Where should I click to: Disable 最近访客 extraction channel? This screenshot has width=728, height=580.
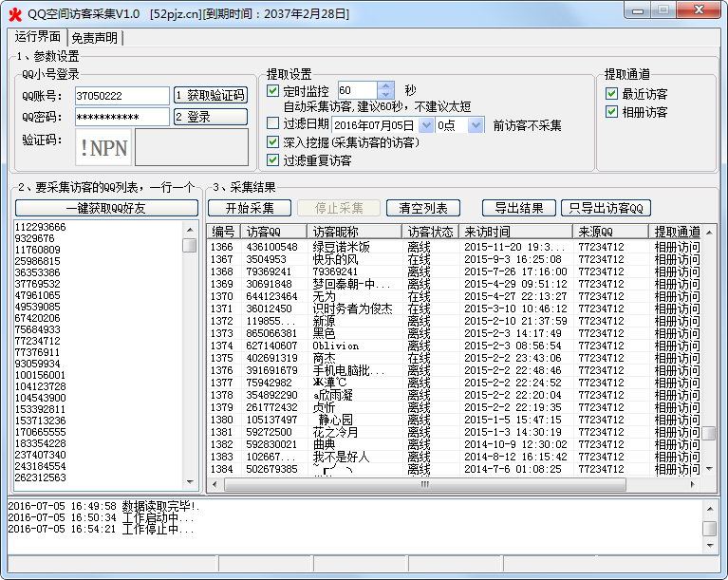point(612,94)
